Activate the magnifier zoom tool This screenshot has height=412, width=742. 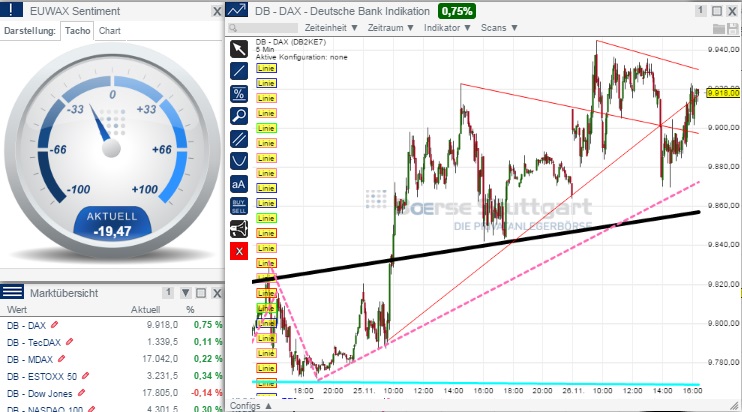point(239,115)
